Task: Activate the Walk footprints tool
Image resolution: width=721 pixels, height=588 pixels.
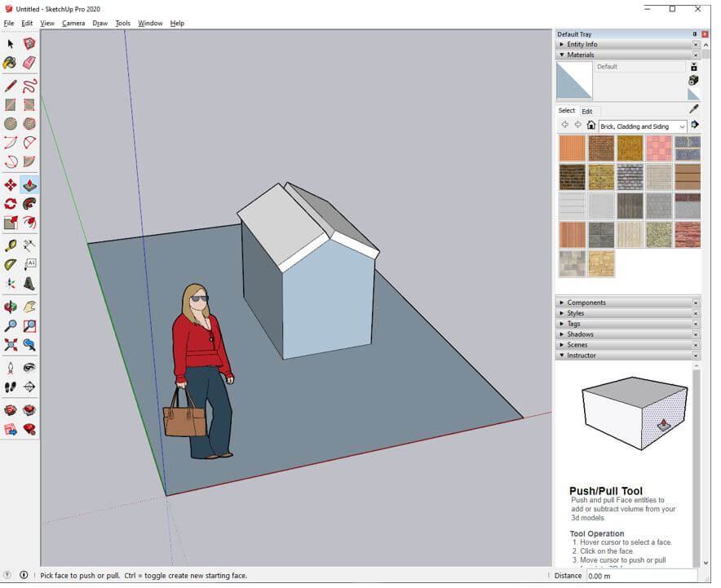Action: coord(11,387)
